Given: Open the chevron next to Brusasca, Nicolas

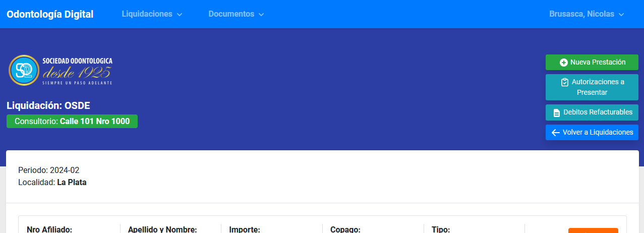Looking at the screenshot, I should (x=621, y=15).
